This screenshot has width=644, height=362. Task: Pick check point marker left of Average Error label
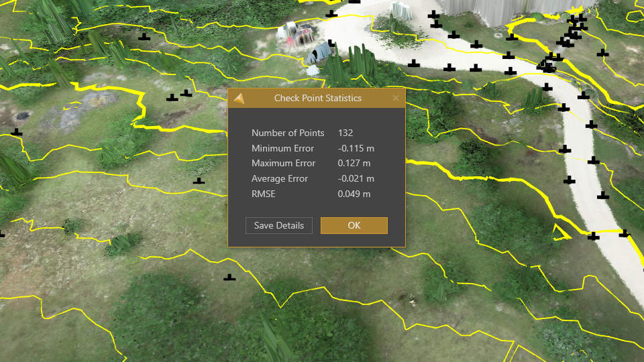(x=199, y=180)
